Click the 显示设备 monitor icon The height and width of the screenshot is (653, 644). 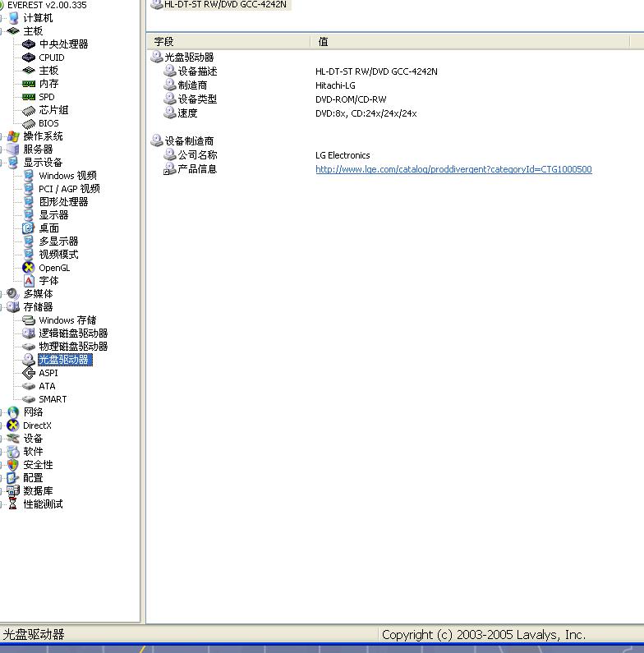13,163
